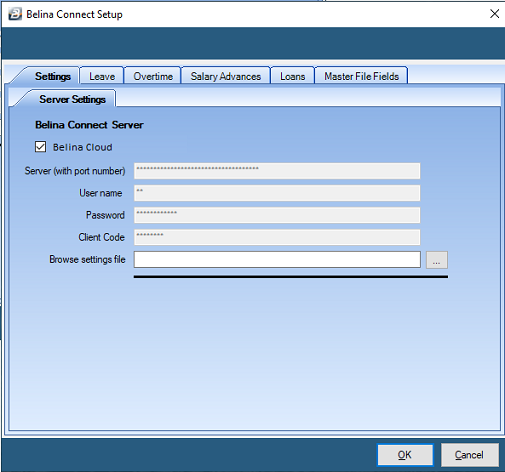Screen dimensions: 505x472
Task: Click the Browse settings file label
Action: (87, 259)
